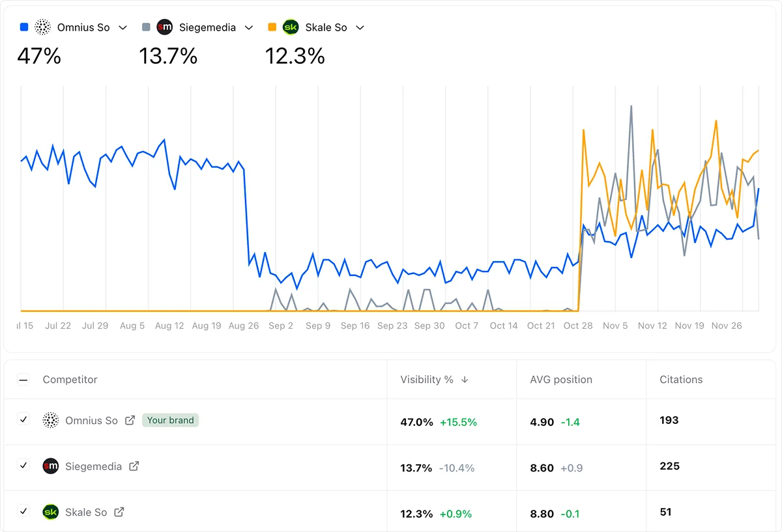Image resolution: width=782 pixels, height=532 pixels.
Task: Click the Siegemedia sm logo in the legend
Action: pyautogui.click(x=164, y=27)
